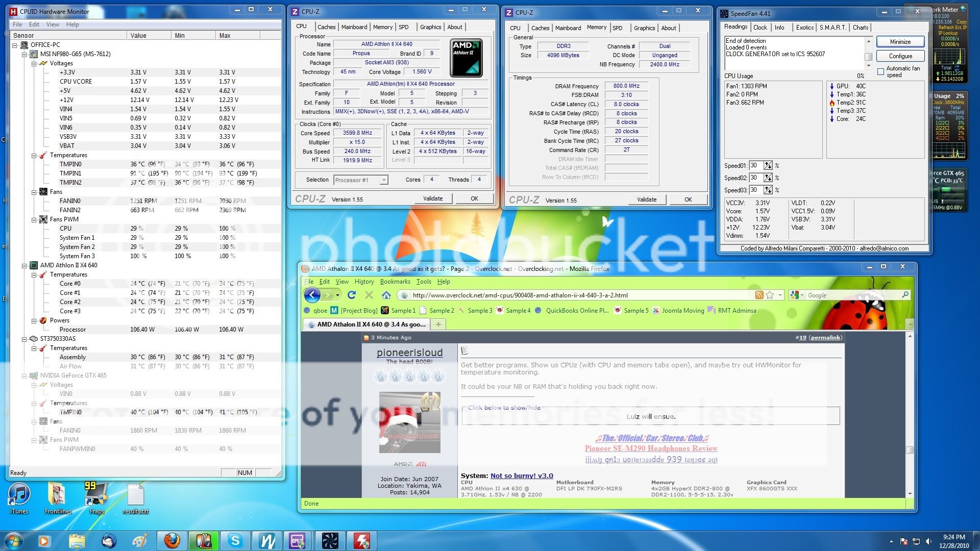The image size is (980, 551).
Task: Switch to SPD tab in right CPU-Z window
Action: (x=618, y=28)
